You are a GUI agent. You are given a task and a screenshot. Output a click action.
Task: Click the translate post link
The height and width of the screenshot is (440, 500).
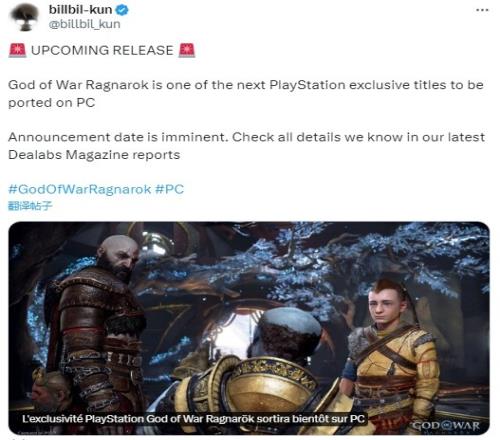tap(30, 206)
